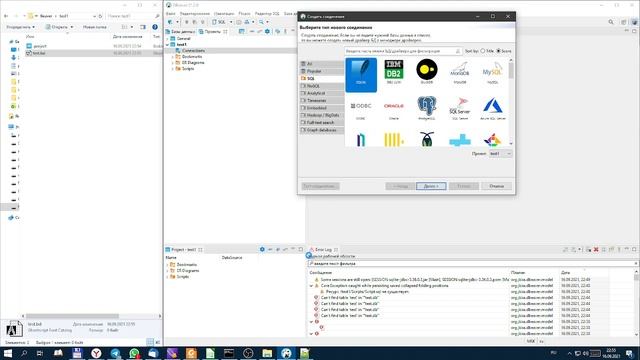Expand Bookmarks in Project - test1 panel
640x360 pixels.
click(x=167, y=264)
